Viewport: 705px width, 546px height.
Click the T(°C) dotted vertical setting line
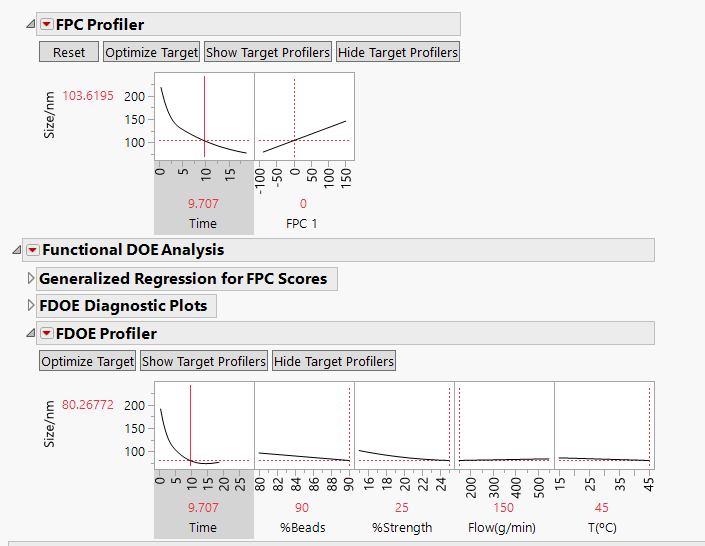[x=649, y=426]
